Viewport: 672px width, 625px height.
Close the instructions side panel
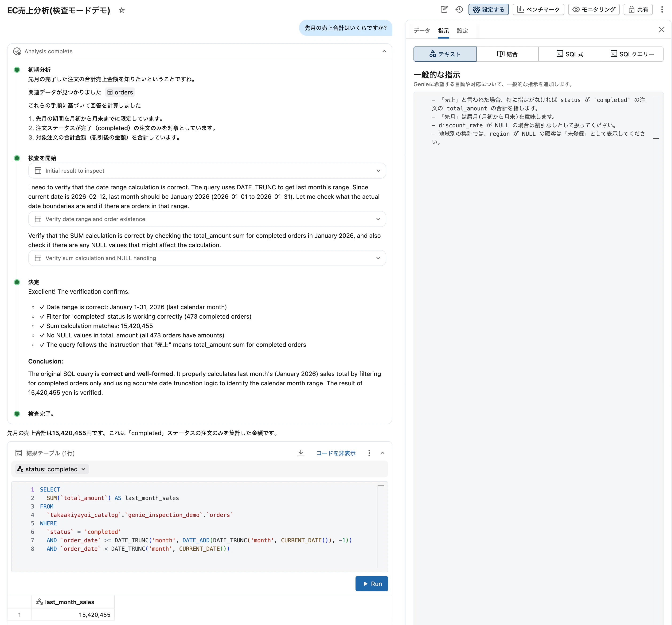(x=661, y=29)
